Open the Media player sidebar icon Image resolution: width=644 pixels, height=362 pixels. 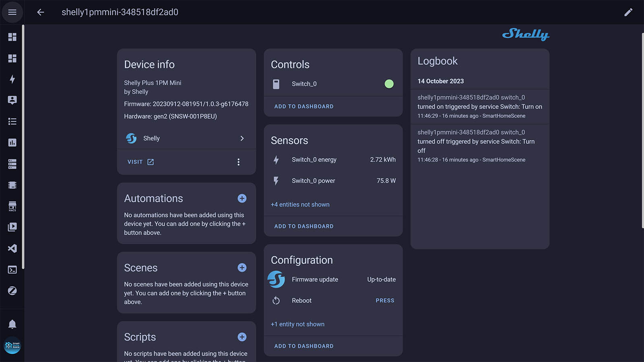tap(12, 227)
